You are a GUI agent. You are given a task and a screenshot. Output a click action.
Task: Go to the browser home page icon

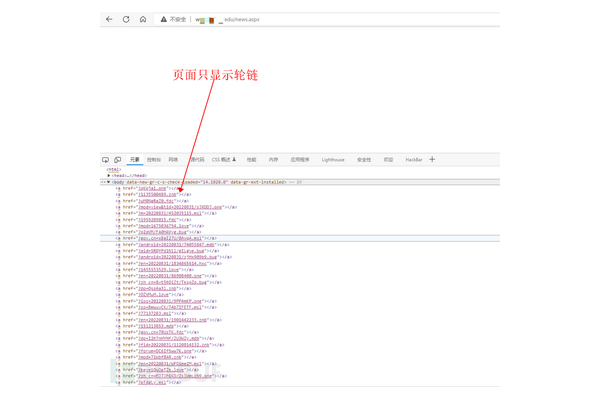pos(142,19)
